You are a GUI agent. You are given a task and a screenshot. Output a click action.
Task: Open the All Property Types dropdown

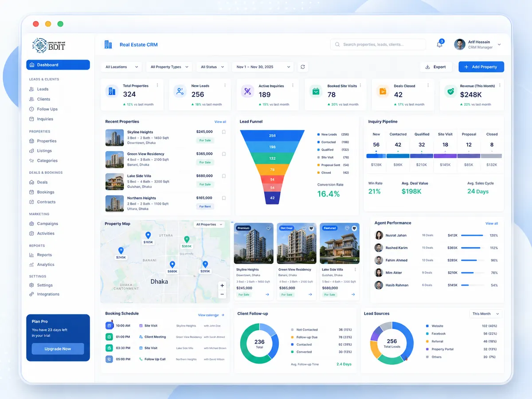[x=169, y=67]
